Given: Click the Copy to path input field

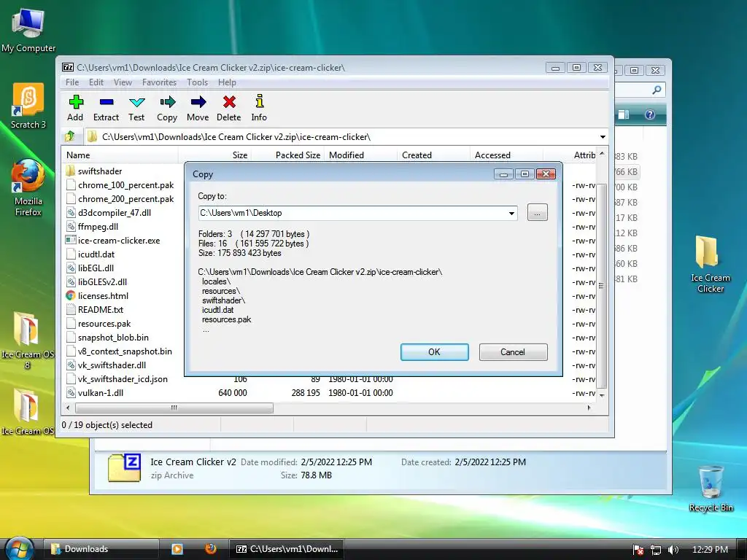Looking at the screenshot, I should [x=353, y=214].
